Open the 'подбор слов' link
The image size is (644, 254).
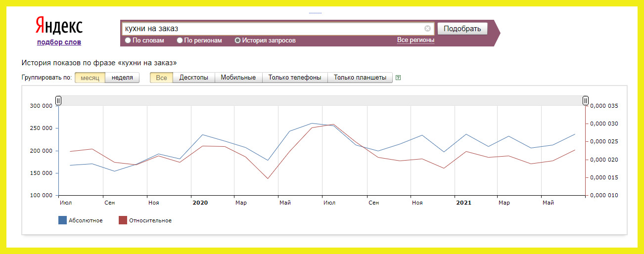pos(59,42)
